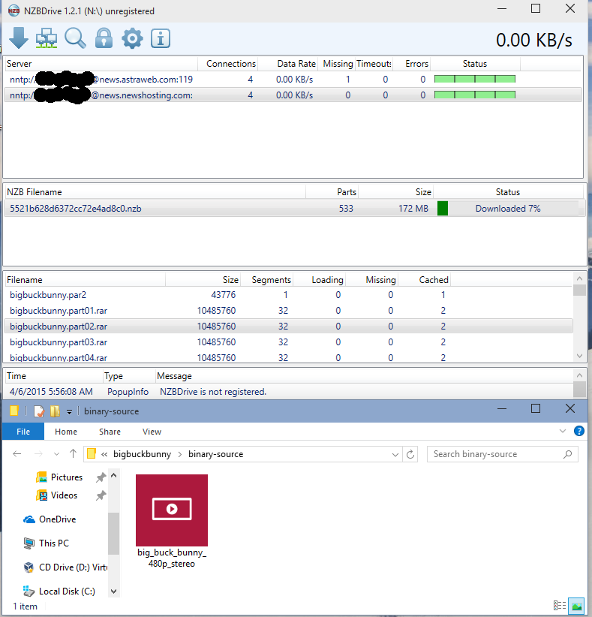This screenshot has width=592, height=617.
Task: Click log panel scrollbar up arrow
Action: point(579,375)
